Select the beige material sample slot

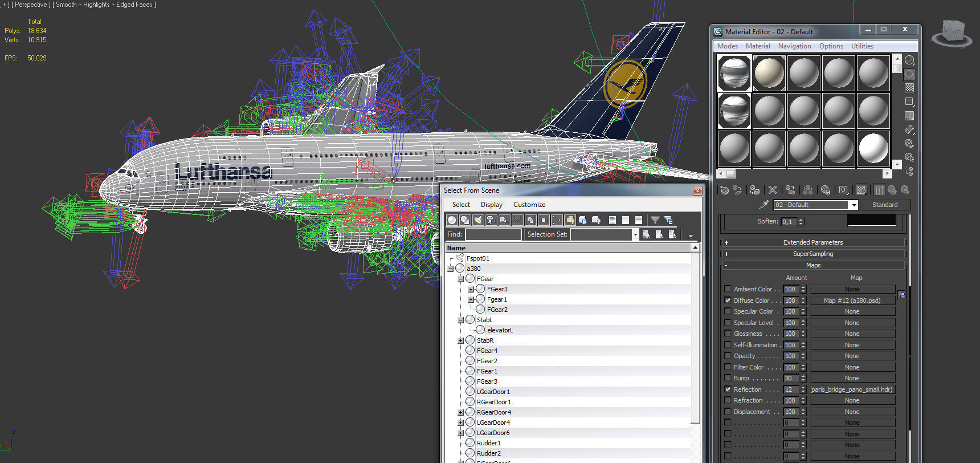[x=769, y=73]
